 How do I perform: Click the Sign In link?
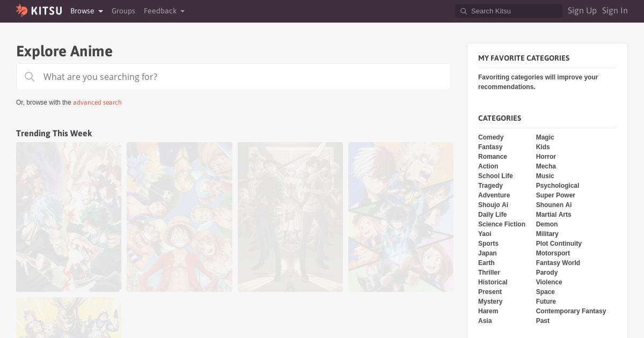tap(615, 11)
